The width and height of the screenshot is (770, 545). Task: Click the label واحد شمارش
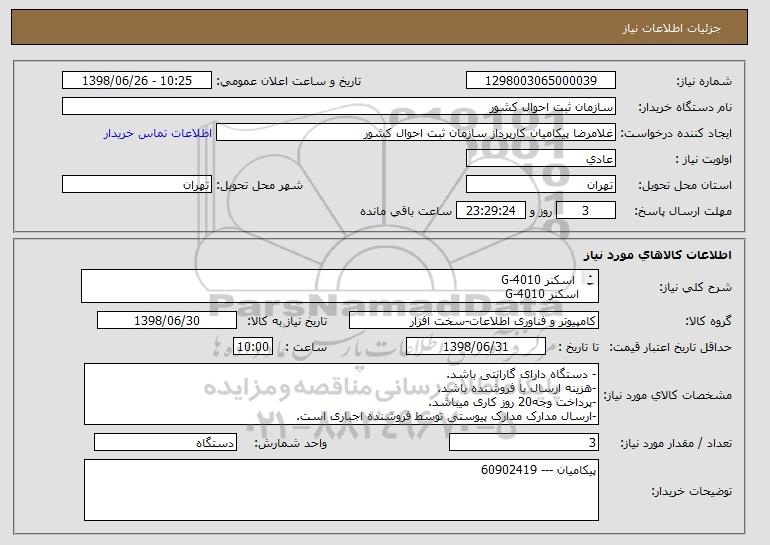point(290,443)
